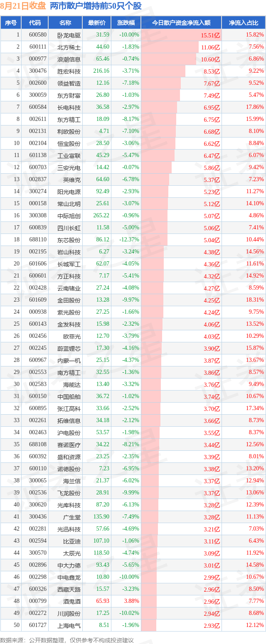Image resolution: width=266 pixels, height=644 pixels.
Task: Select stock name 比亚迪
Action: 72,541
